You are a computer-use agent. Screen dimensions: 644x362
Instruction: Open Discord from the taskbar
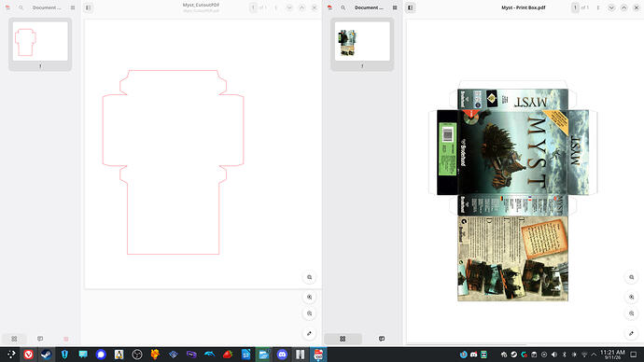[282, 355]
